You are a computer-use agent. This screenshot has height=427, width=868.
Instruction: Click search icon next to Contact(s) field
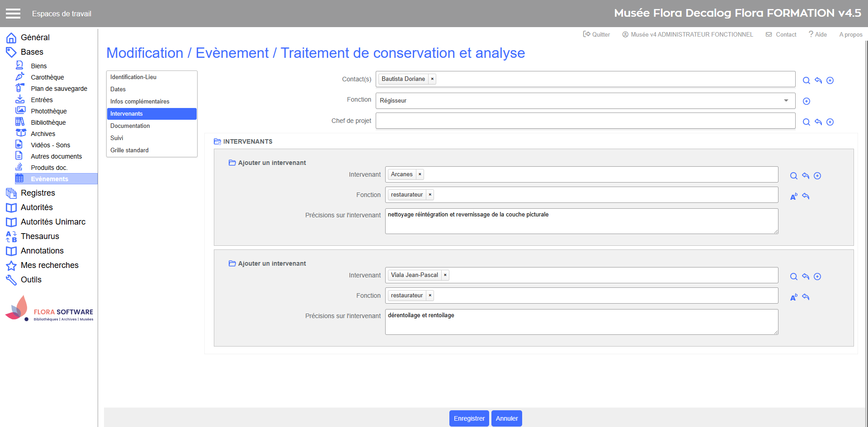pos(806,80)
